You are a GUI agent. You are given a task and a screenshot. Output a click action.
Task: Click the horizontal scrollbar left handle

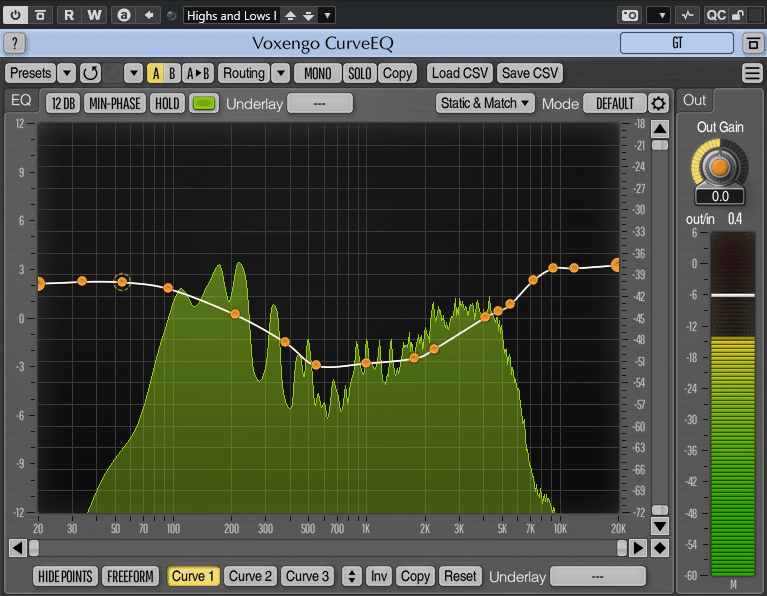tap(34, 548)
